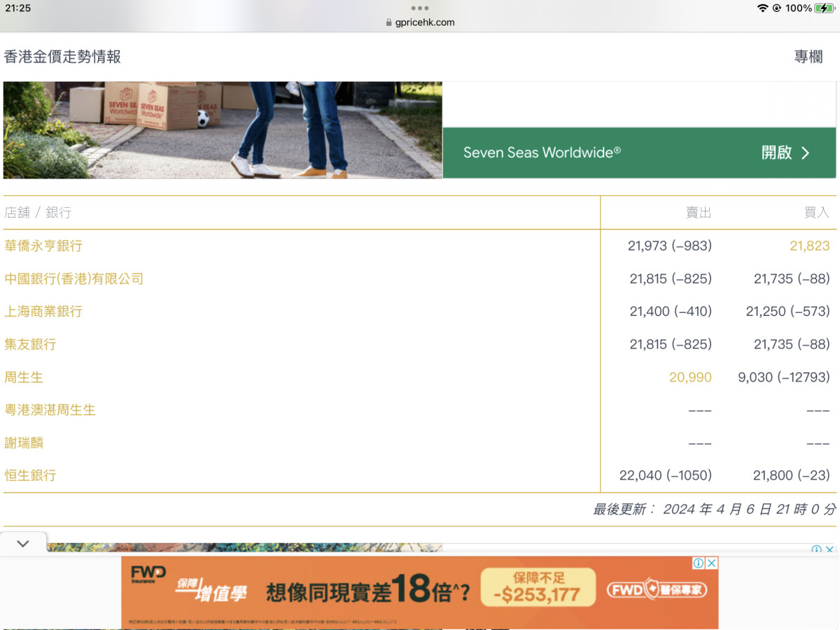Click the FWD ad info icon
Viewport: 840px width, 630px height.
(699, 563)
